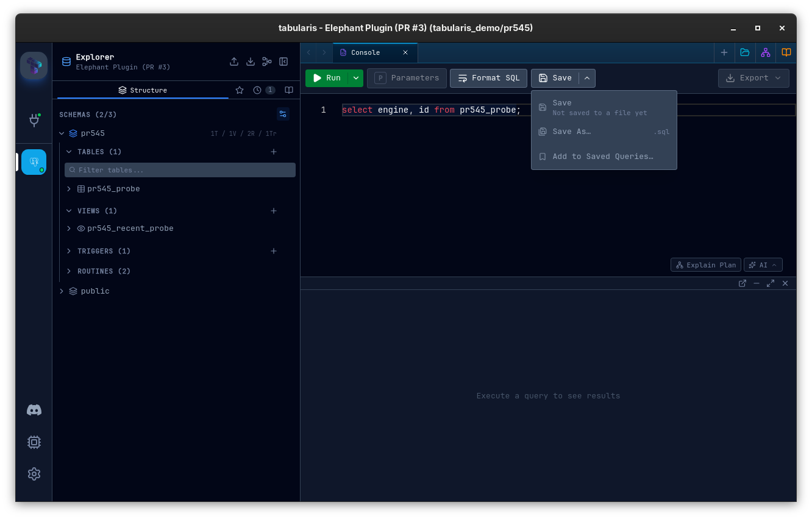Choose Save As… from the dropdown menu
This screenshot has height=519, width=812.
pos(604,132)
